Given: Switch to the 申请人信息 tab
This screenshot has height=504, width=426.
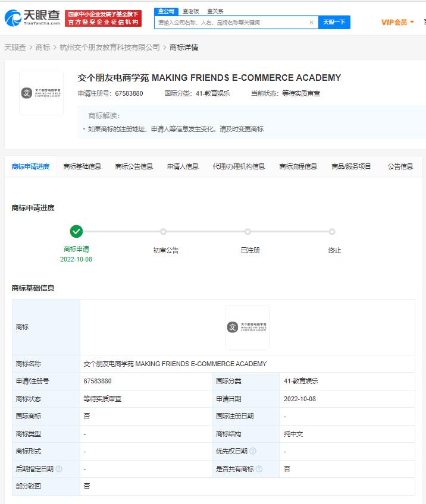Looking at the screenshot, I should click(183, 166).
